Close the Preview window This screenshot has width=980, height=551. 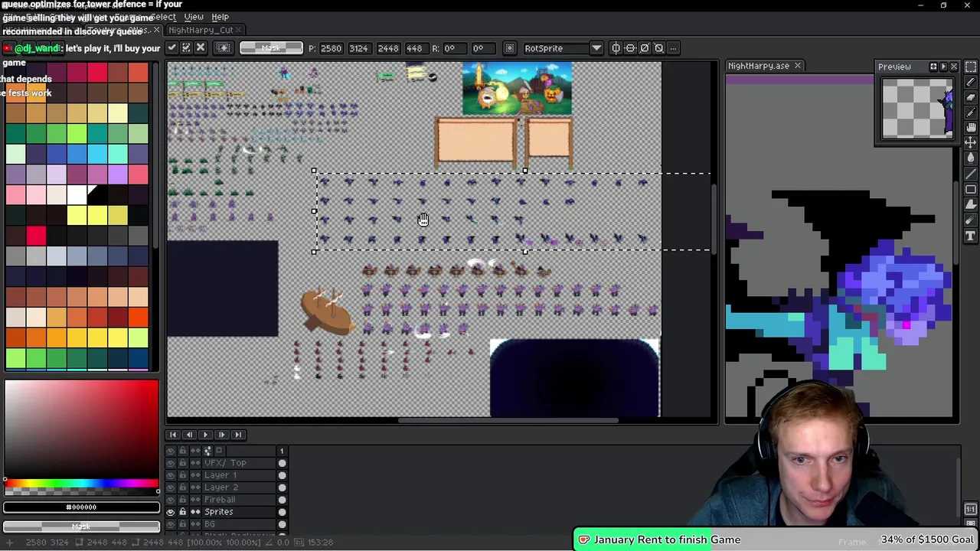pos(953,67)
